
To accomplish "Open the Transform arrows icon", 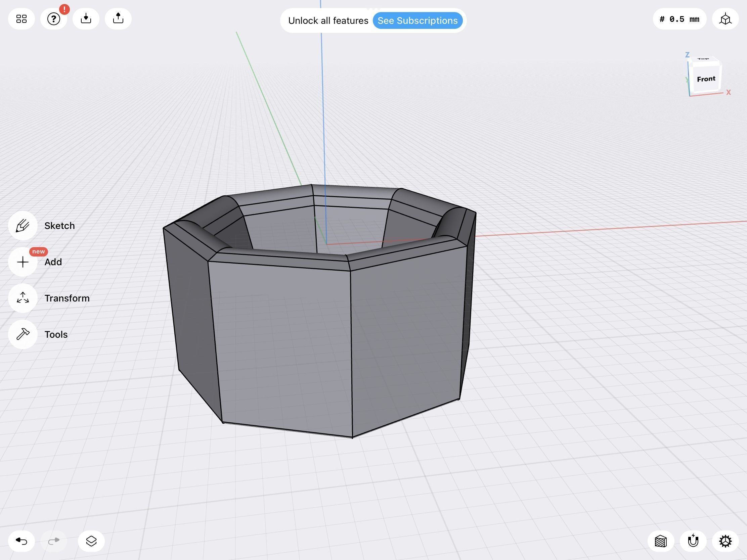I will click(23, 298).
